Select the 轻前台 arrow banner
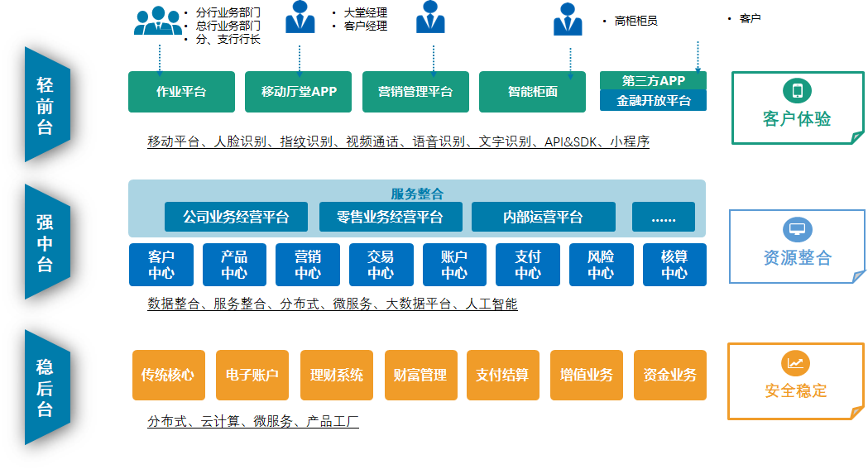Image resolution: width=868 pixels, height=474 pixels. 46,105
